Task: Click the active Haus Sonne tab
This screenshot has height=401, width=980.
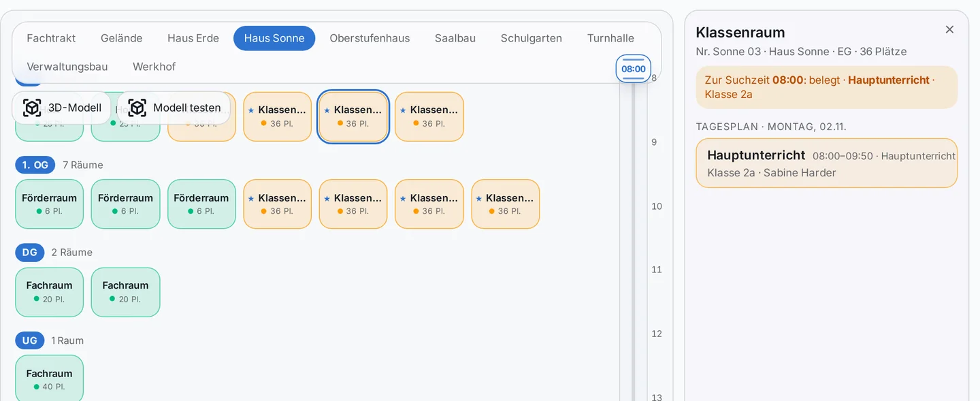Action: click(x=274, y=38)
